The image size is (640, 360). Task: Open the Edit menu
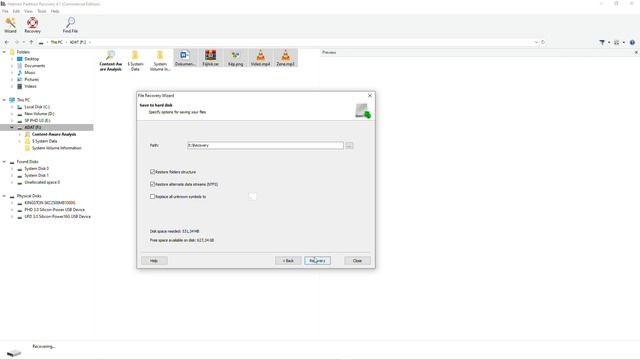[x=16, y=11]
